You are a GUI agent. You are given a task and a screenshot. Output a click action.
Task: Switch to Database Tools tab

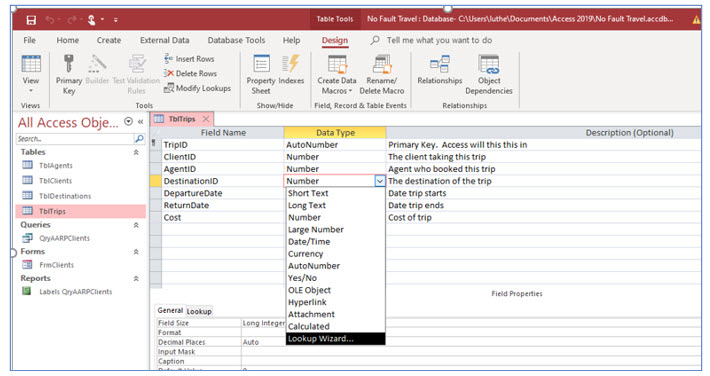(x=236, y=40)
